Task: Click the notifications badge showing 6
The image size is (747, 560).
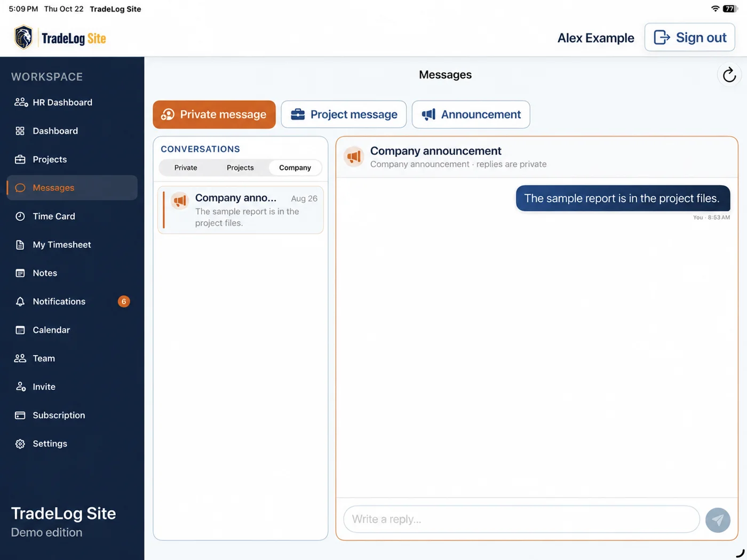Action: 124,301
